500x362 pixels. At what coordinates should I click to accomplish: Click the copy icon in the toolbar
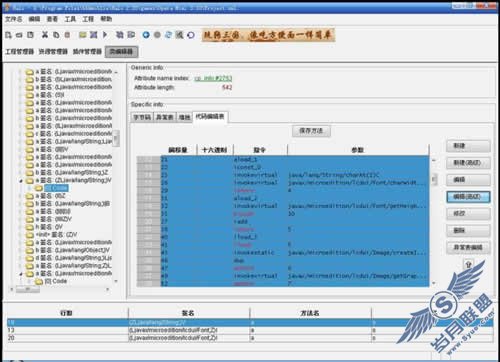[56, 35]
